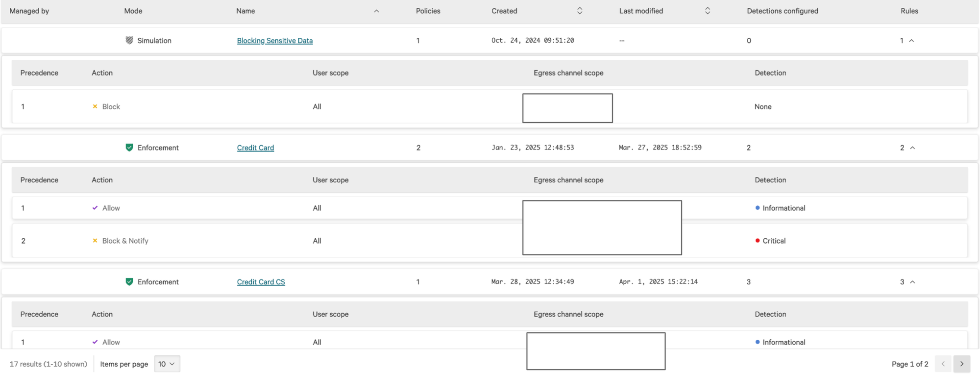
Task: Open the Credit Card policy link
Action: (x=255, y=147)
